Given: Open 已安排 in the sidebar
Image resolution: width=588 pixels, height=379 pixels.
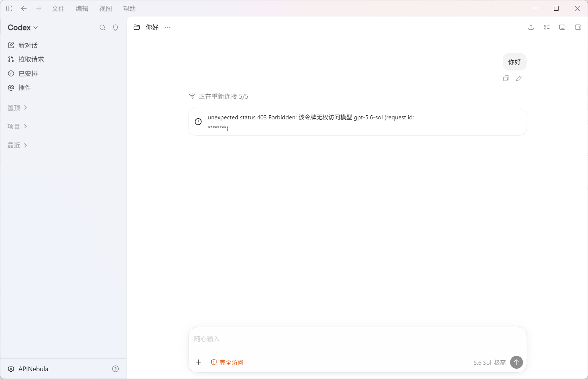Looking at the screenshot, I should pyautogui.click(x=23, y=73).
